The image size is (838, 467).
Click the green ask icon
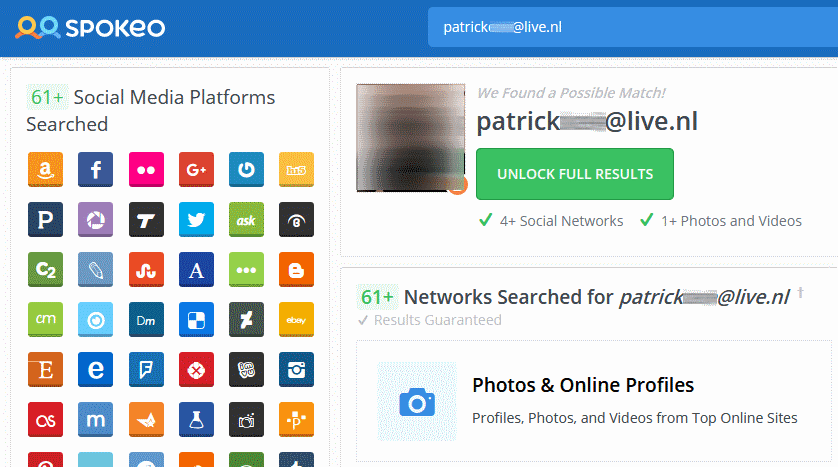(246, 220)
